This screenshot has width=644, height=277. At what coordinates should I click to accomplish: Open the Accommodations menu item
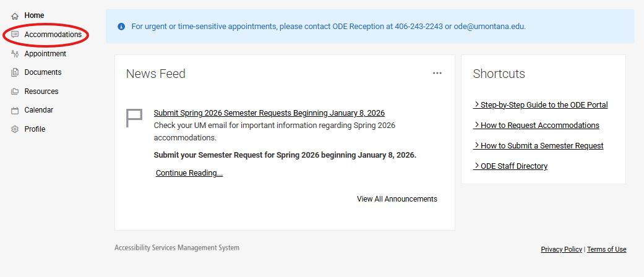[x=53, y=35]
